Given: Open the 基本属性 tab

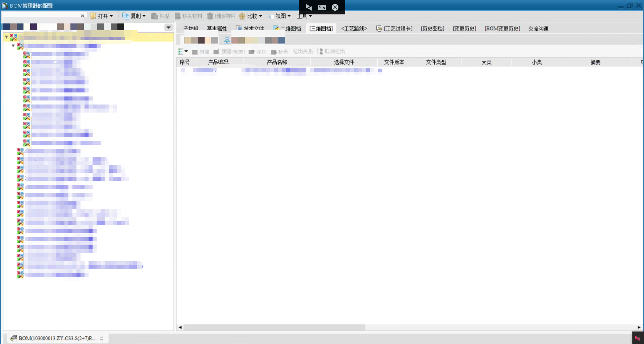Looking at the screenshot, I should click(x=217, y=29).
